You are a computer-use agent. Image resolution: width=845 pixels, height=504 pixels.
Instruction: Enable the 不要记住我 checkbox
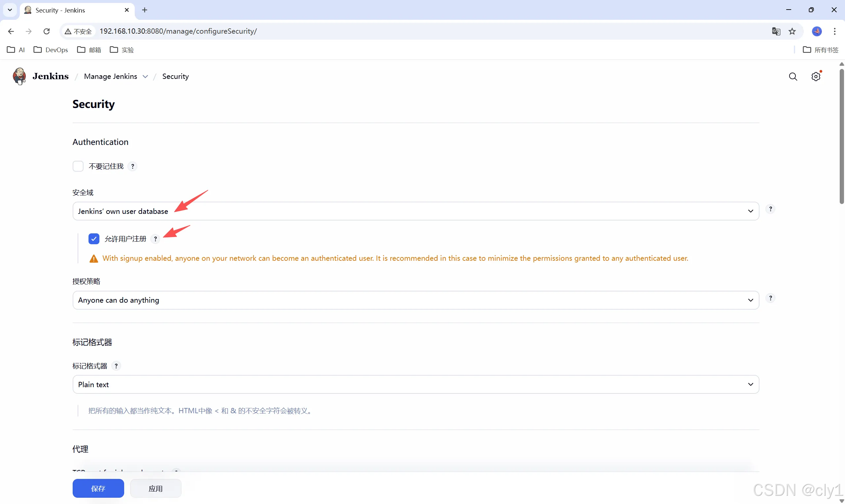tap(78, 166)
